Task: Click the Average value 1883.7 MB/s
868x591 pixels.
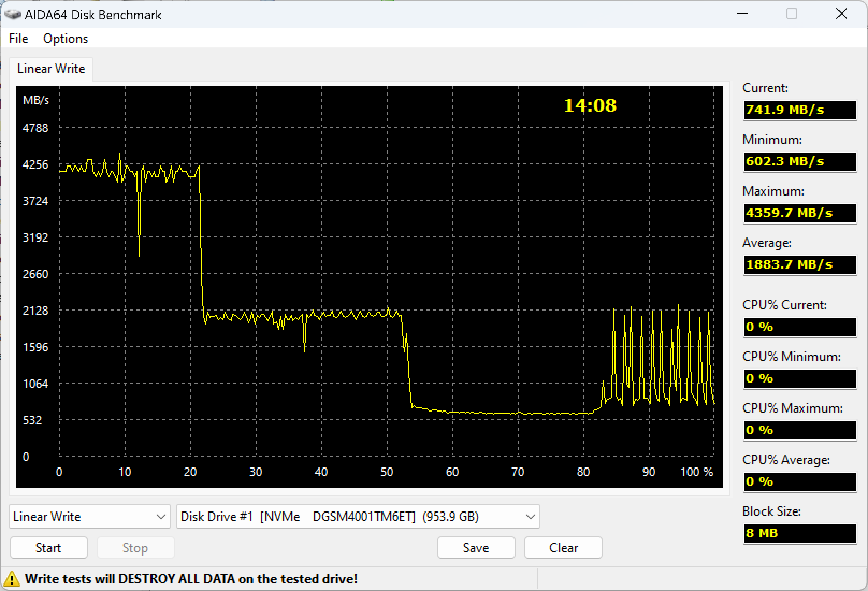Action: 800,264
